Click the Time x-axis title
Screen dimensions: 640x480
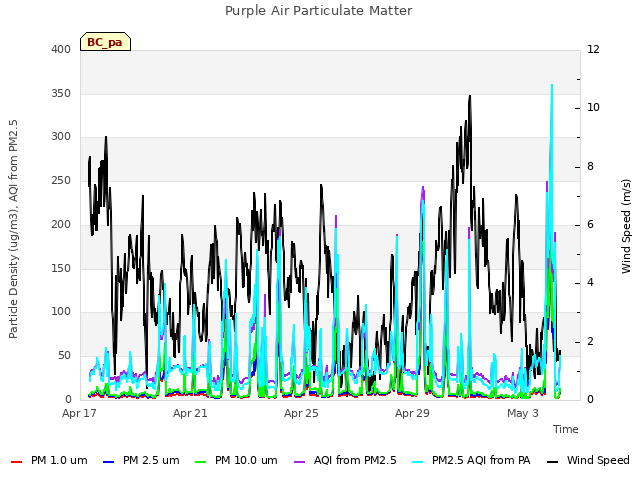pyautogui.click(x=566, y=429)
